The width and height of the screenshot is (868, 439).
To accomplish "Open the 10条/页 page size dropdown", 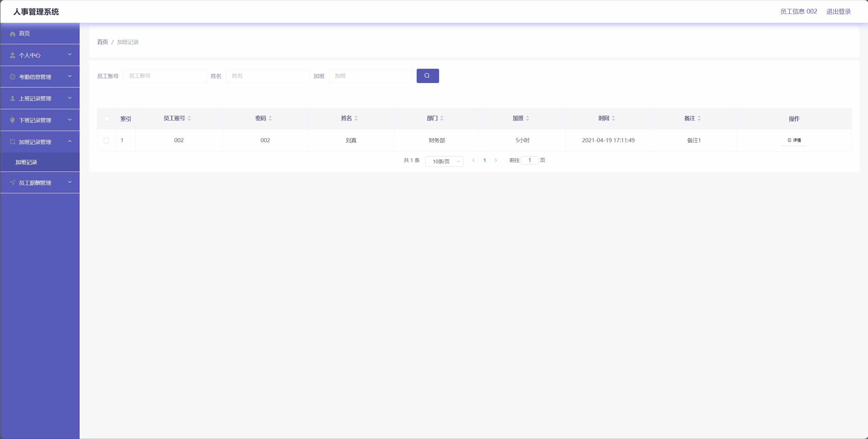I will click(444, 161).
